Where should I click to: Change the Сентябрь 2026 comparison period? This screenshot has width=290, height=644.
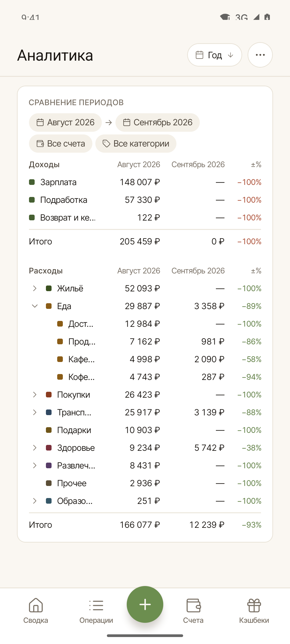158,122
